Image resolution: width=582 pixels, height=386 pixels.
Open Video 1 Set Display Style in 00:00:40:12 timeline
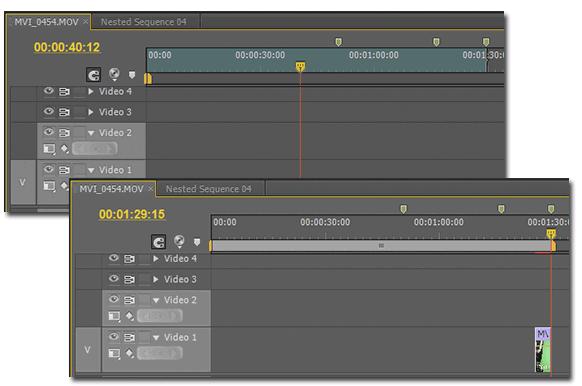click(x=49, y=186)
